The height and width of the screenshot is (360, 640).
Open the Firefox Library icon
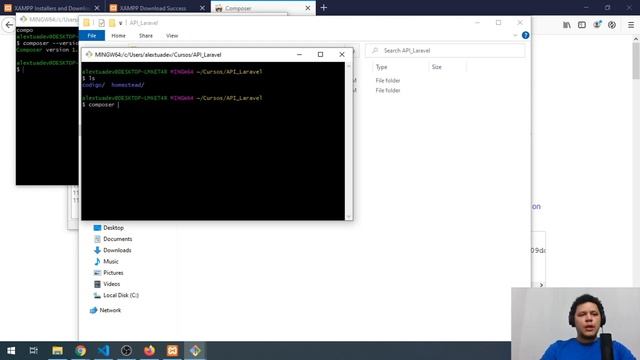(567, 25)
